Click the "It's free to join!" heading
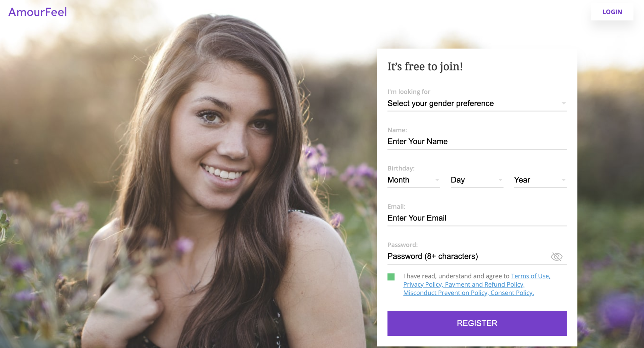This screenshot has height=348, width=644. (x=425, y=67)
